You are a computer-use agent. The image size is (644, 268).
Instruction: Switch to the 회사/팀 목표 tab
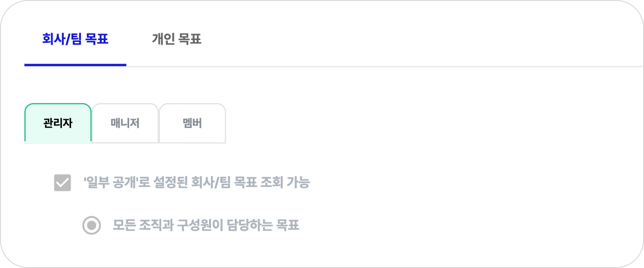75,40
